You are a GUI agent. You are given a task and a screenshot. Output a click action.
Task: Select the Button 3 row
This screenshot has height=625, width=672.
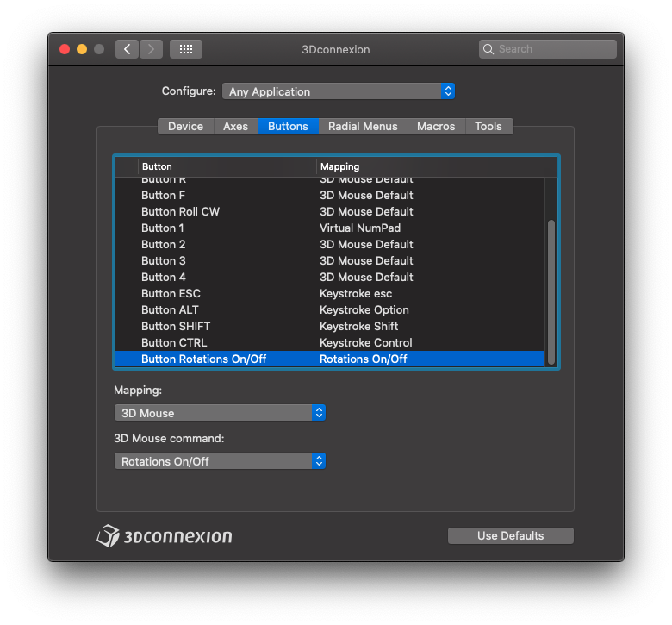coord(330,261)
